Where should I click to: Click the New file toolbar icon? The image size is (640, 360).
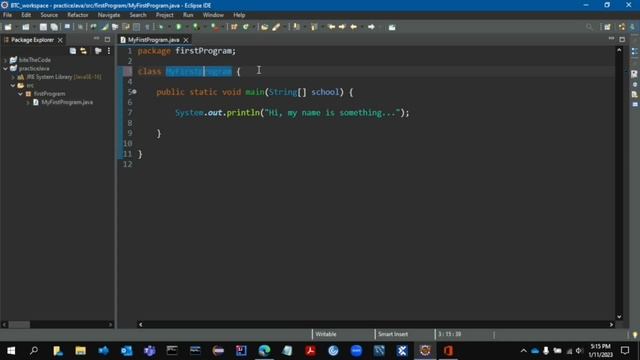coord(8,27)
